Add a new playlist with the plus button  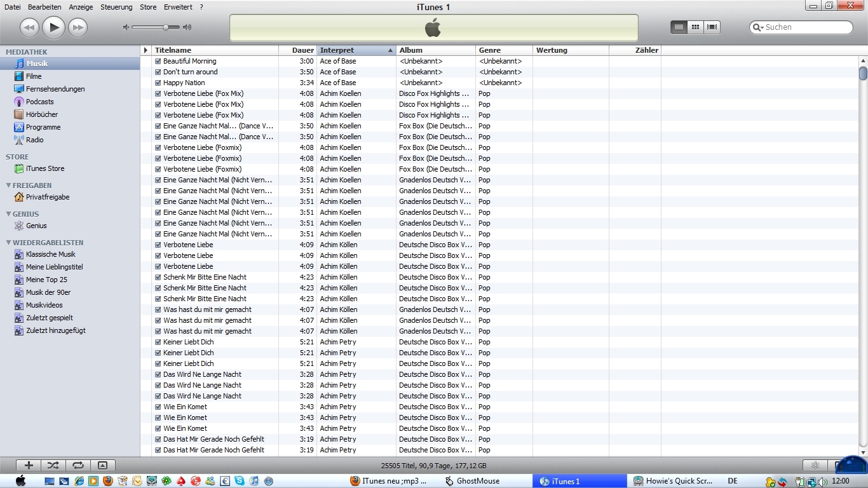29,465
